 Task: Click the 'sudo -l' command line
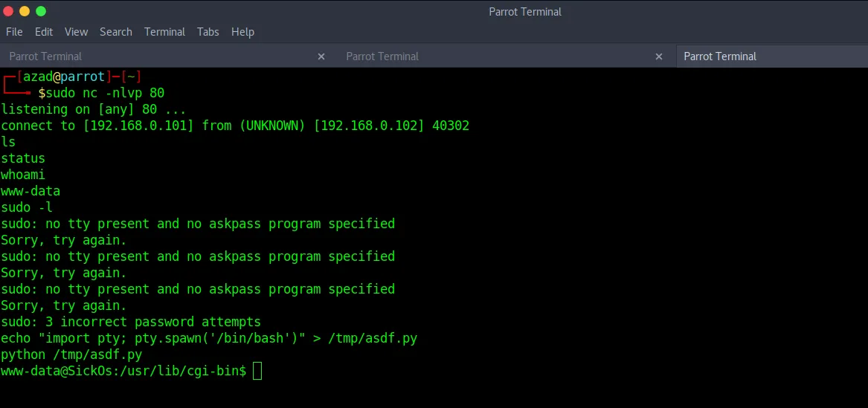tap(27, 208)
